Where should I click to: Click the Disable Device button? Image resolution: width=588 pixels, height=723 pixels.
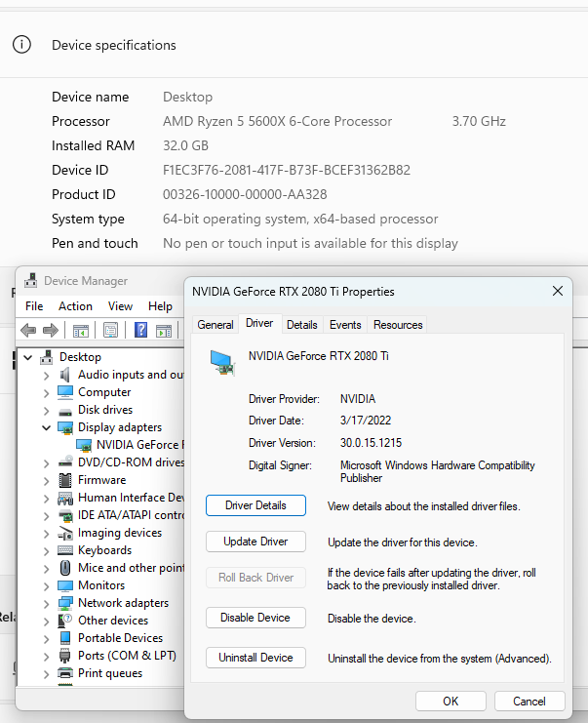(255, 618)
